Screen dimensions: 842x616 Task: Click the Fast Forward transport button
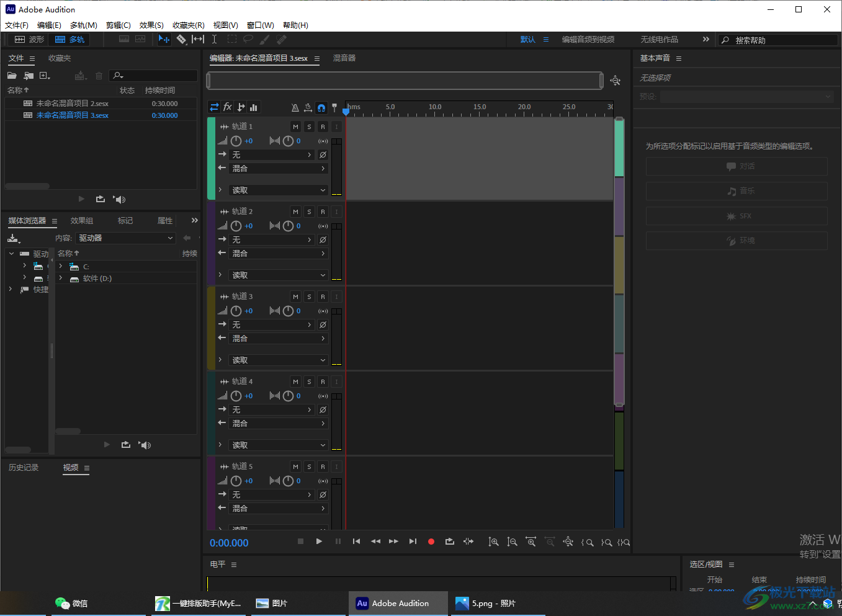click(393, 541)
